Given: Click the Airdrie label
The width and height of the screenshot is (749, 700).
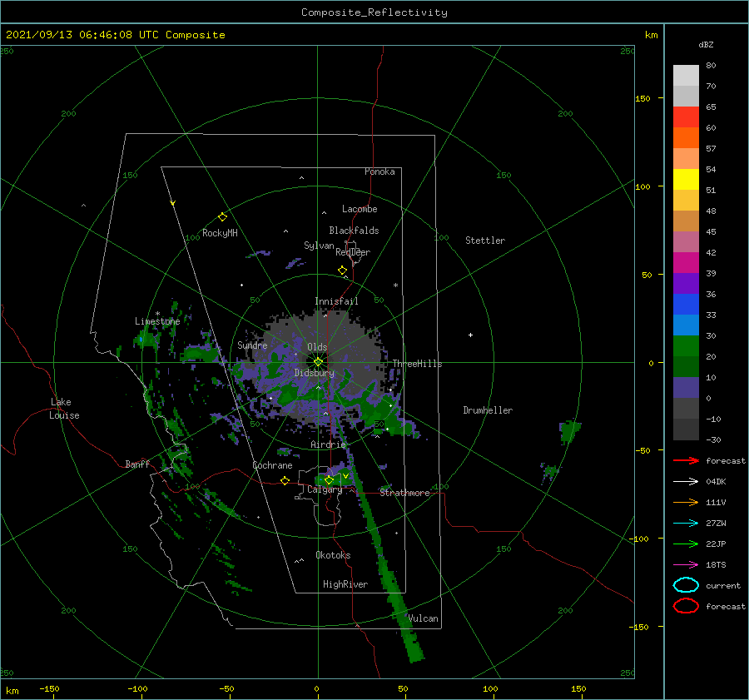Looking at the screenshot, I should tap(328, 444).
